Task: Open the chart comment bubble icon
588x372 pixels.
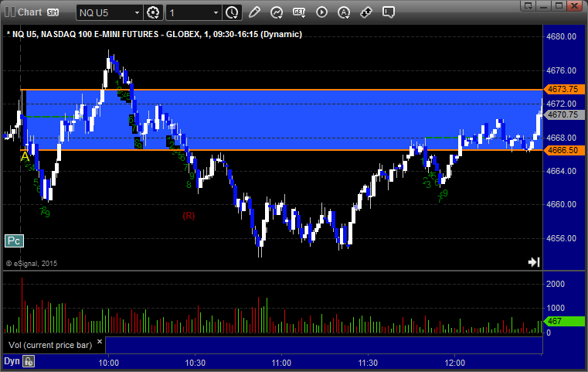Action: point(389,12)
